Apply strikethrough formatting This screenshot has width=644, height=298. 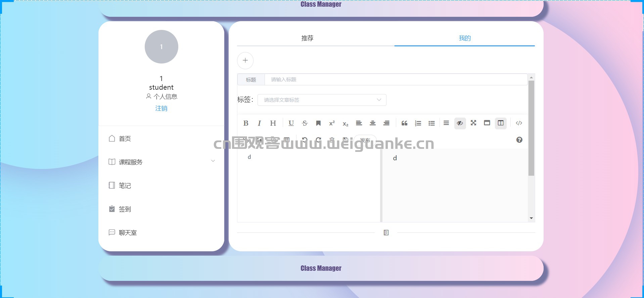click(305, 123)
